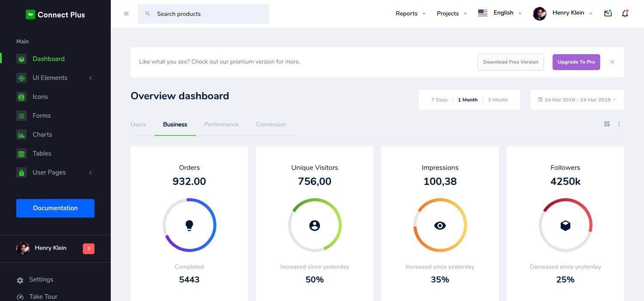Open Take Tour link in sidebar

point(43,297)
